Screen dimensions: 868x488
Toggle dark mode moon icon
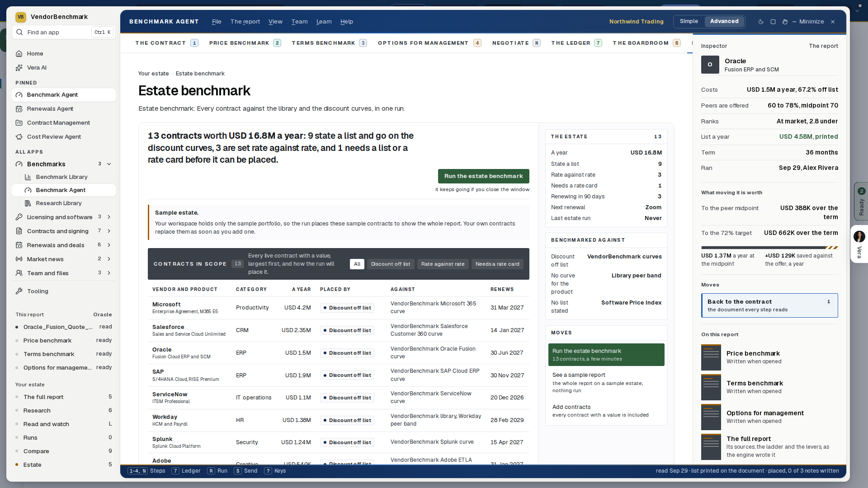(x=761, y=22)
